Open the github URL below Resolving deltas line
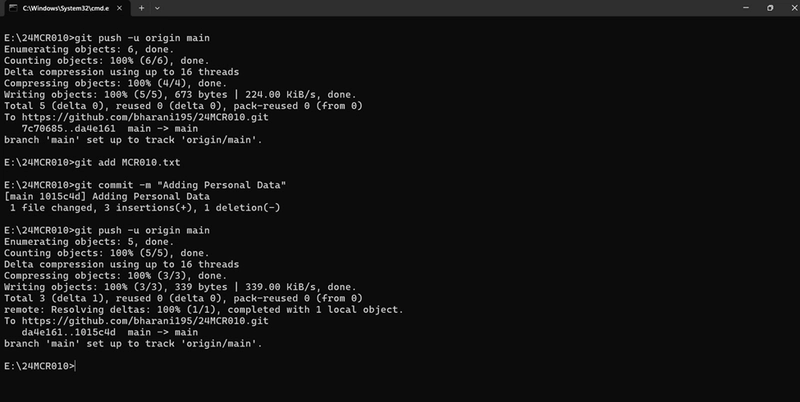The width and height of the screenshot is (800, 402). [145, 321]
